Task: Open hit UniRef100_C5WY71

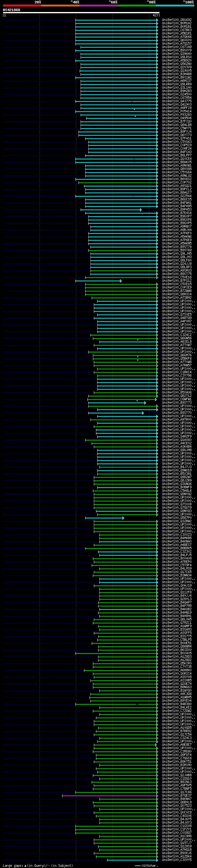Action: (x=176, y=128)
